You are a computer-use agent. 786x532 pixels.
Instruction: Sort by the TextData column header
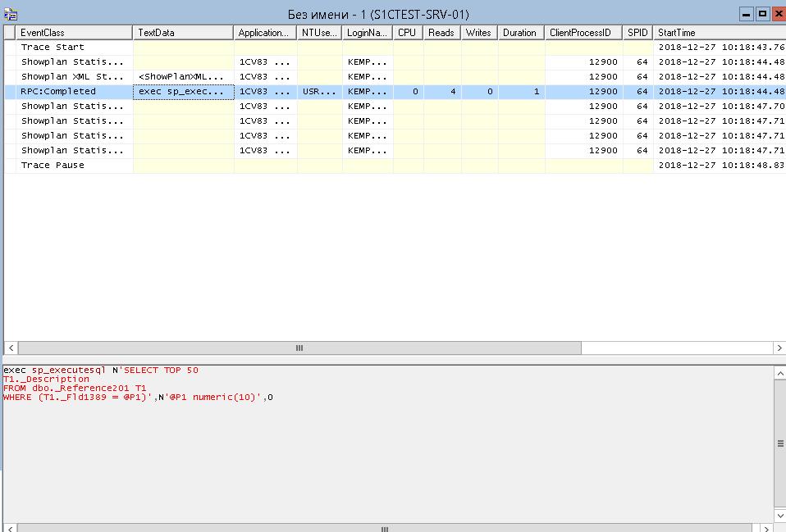click(182, 32)
